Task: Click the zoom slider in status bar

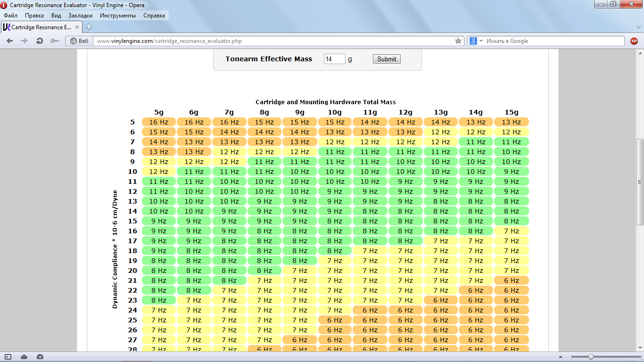Action: [x=590, y=357]
